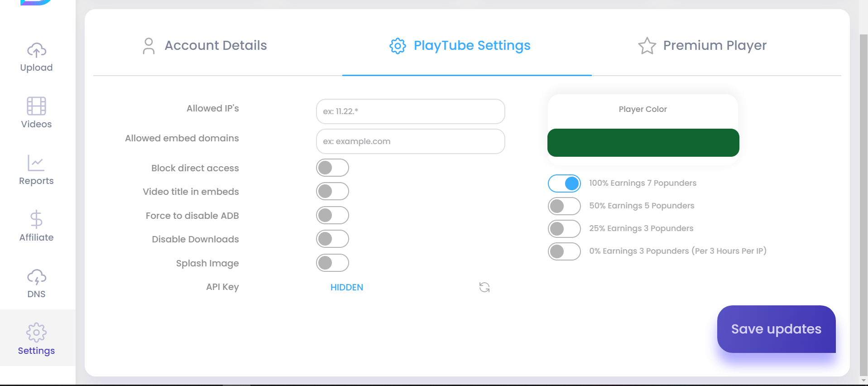Open the DNS cloud icon in sidebar
The width and height of the screenshot is (868, 386).
36,277
